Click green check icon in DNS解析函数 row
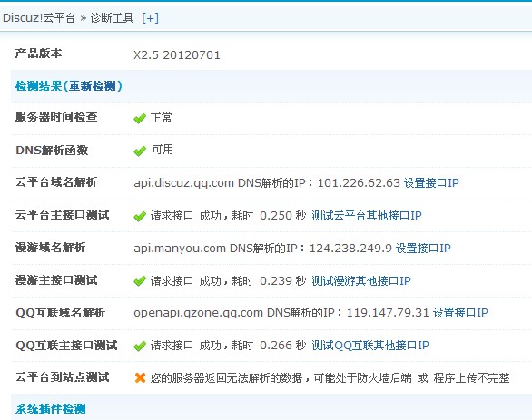 [x=140, y=151]
